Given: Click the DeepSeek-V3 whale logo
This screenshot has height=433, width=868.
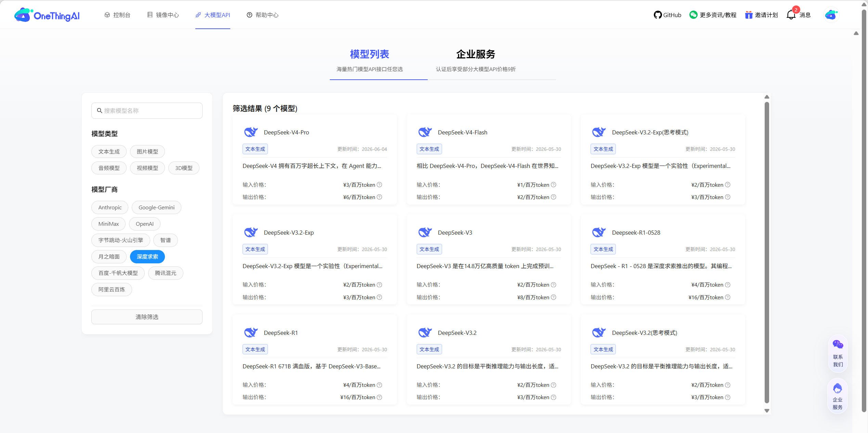Looking at the screenshot, I should 425,232.
